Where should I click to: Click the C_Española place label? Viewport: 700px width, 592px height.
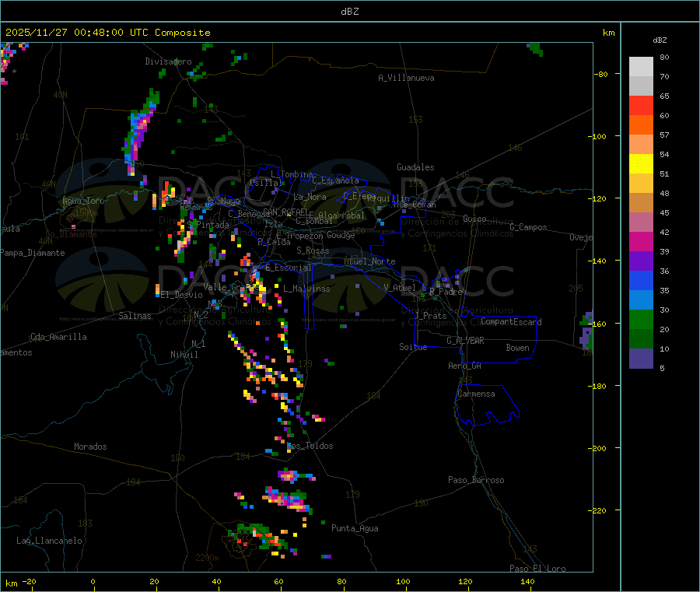(335, 180)
